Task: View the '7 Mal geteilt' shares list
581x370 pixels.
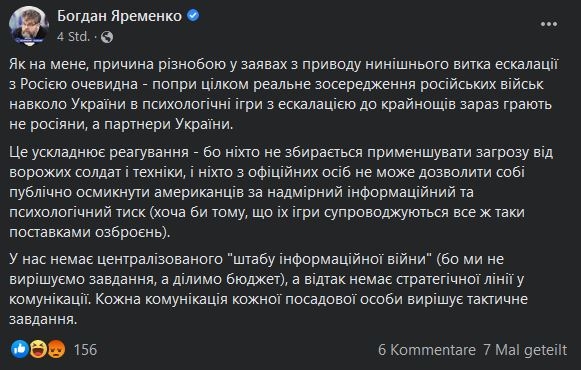Action: coord(525,350)
